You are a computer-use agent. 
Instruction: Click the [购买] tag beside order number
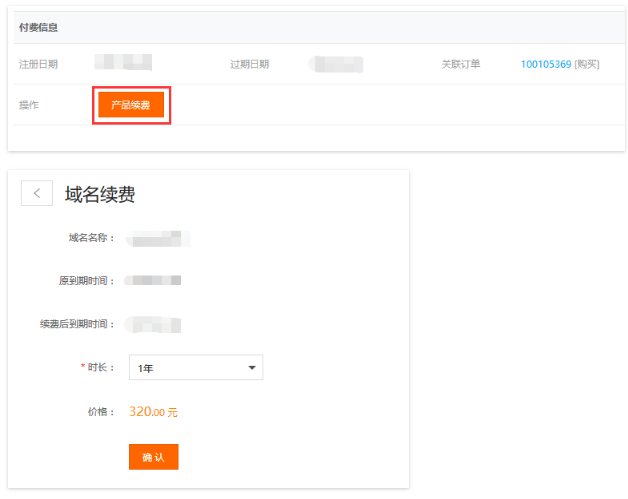pyautogui.click(x=587, y=64)
